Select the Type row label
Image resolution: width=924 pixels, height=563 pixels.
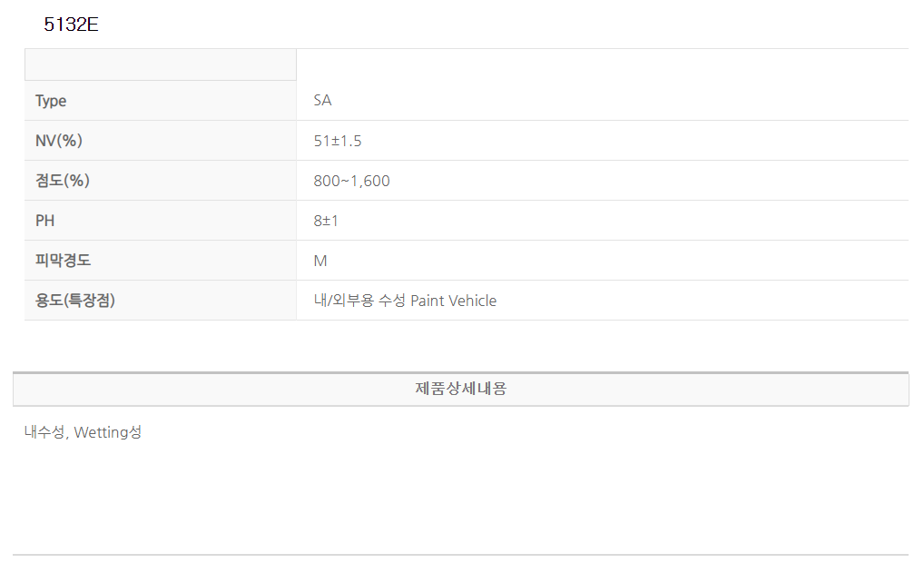click(51, 101)
